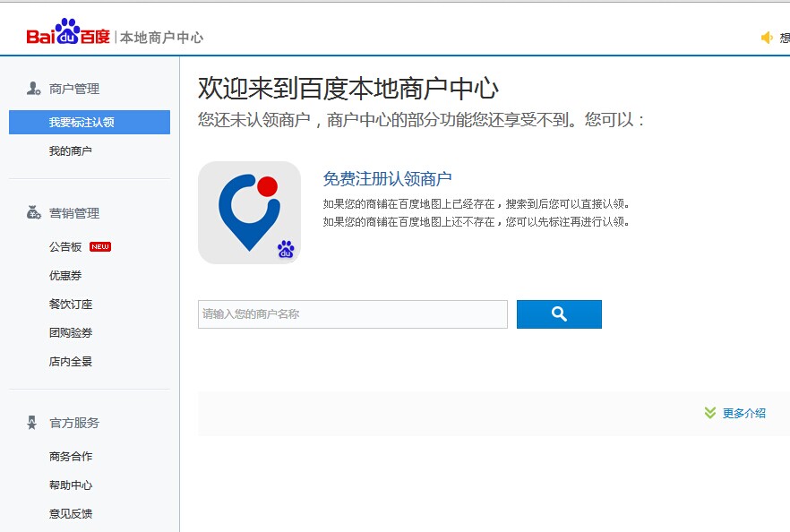Select 我要标注认领 in sidebar
790x532 pixels.
coord(82,123)
